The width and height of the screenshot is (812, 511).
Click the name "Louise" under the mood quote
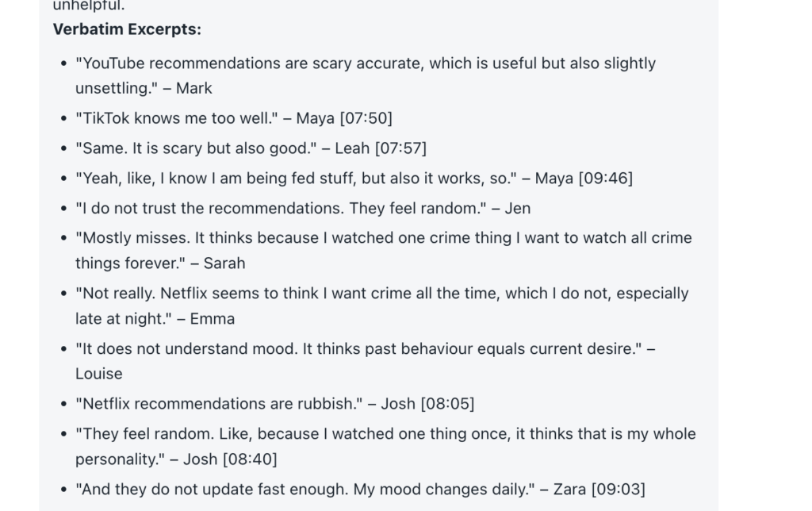[x=99, y=374]
